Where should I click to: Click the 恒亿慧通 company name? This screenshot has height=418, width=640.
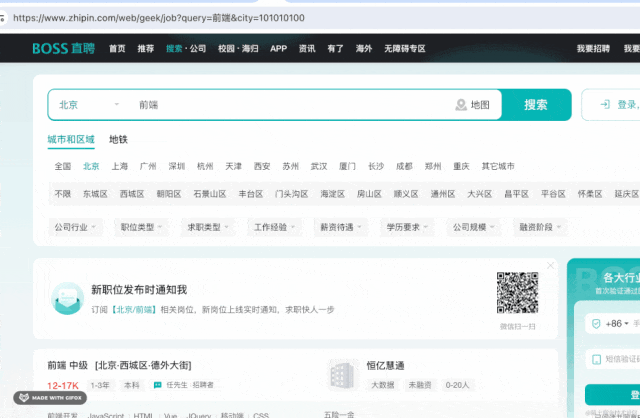385,365
